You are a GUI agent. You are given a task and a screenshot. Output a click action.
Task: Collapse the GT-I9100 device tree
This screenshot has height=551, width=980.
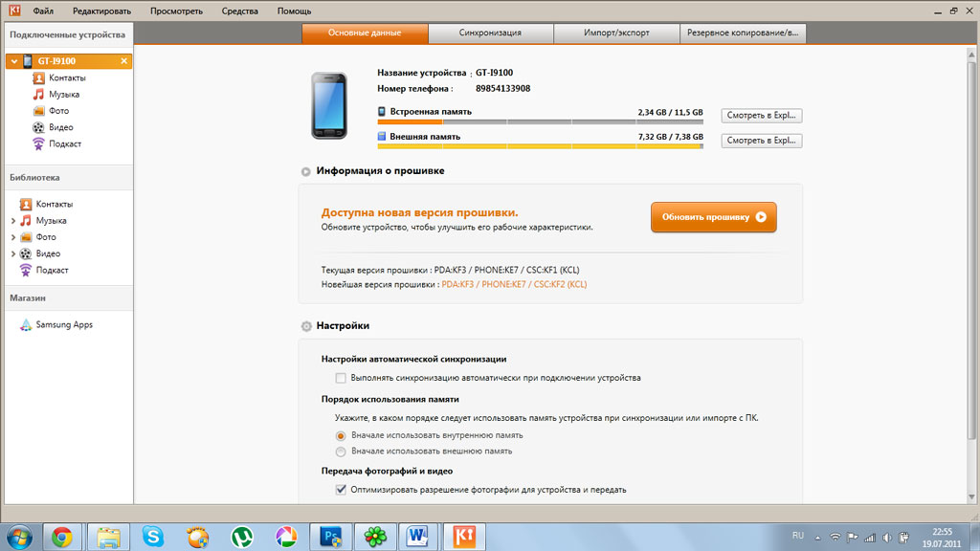point(13,61)
